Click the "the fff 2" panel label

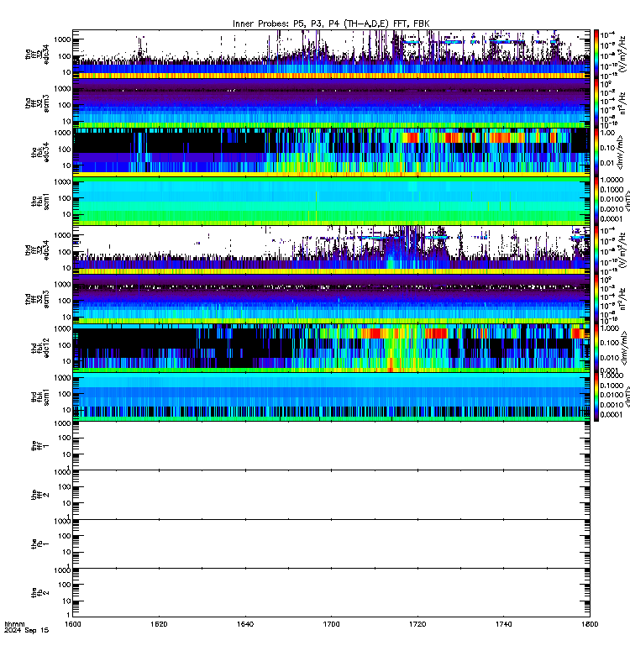point(40,495)
